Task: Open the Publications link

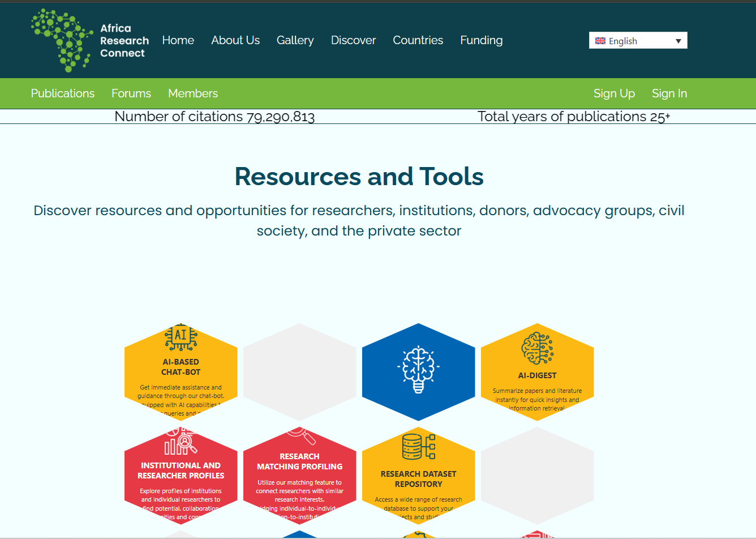Action: (x=63, y=93)
